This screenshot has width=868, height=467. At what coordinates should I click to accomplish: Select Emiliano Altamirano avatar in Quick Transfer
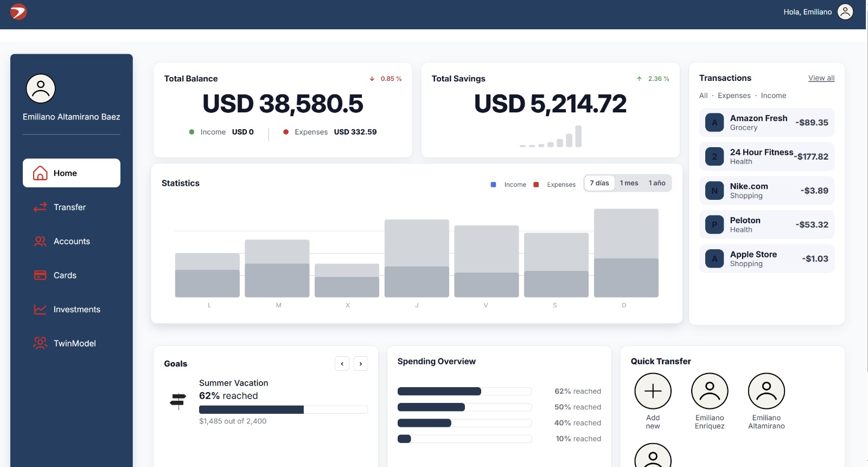pyautogui.click(x=767, y=391)
